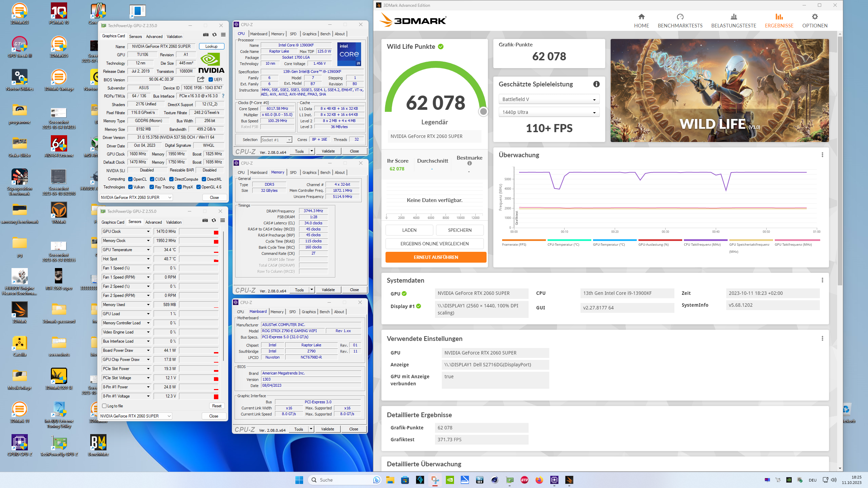Open Verwendete Einstellungen three-dot menu
This screenshot has height=488, width=868.
click(822, 339)
